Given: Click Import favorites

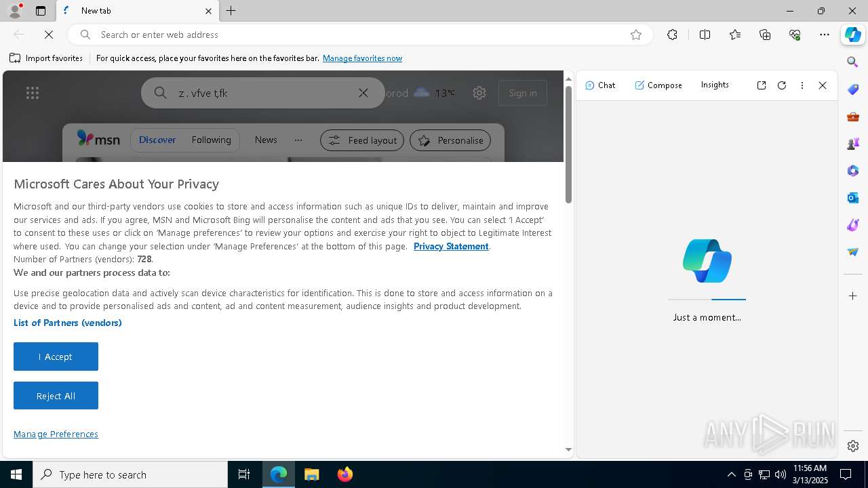Looking at the screenshot, I should (46, 58).
